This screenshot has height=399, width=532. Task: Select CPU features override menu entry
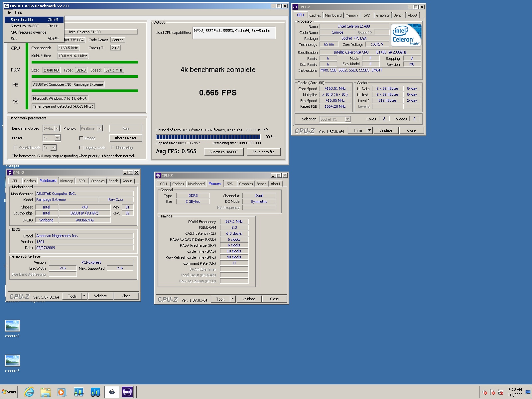coord(34,32)
